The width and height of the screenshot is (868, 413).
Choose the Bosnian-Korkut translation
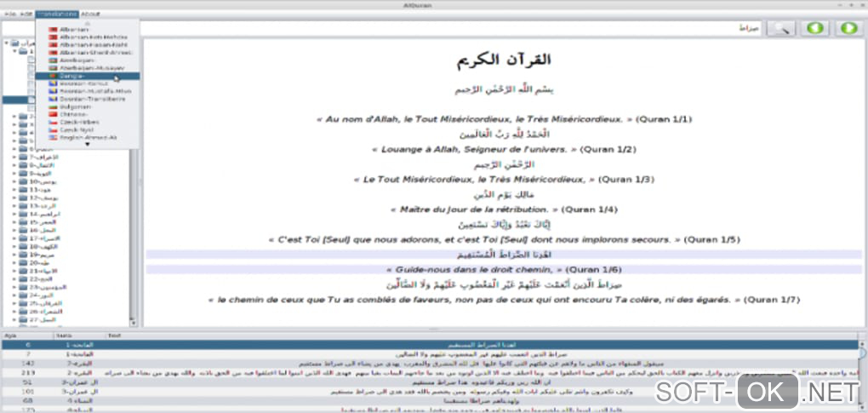coord(88,83)
